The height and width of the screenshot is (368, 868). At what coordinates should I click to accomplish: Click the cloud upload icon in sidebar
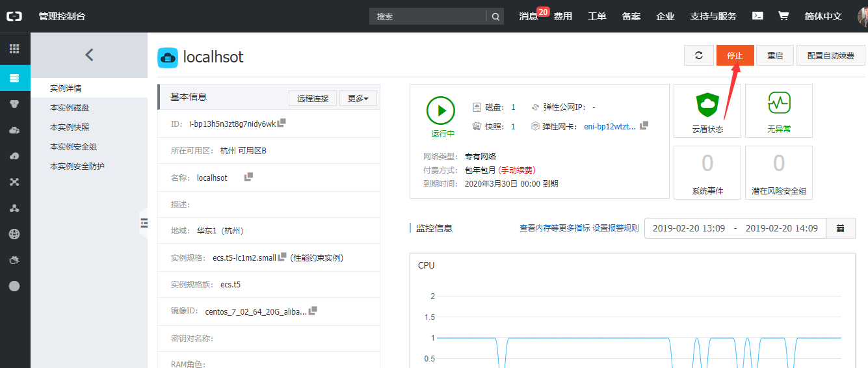(14, 156)
